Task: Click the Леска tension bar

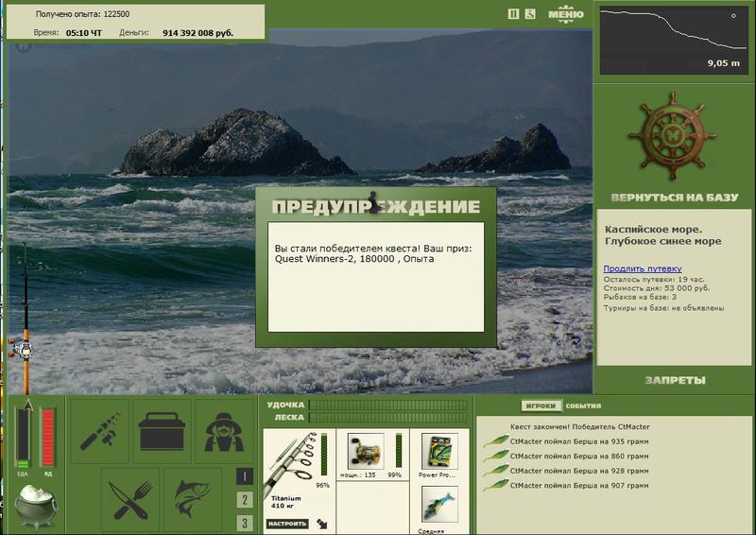Action: [388, 417]
